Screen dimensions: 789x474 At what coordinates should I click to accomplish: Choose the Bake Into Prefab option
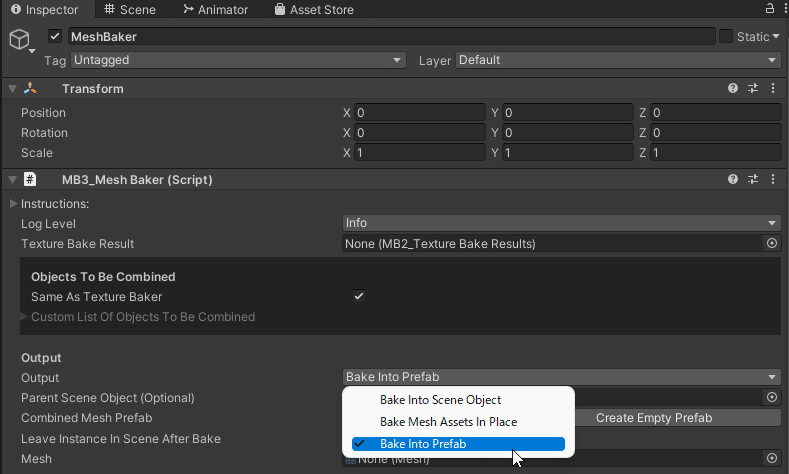458,444
